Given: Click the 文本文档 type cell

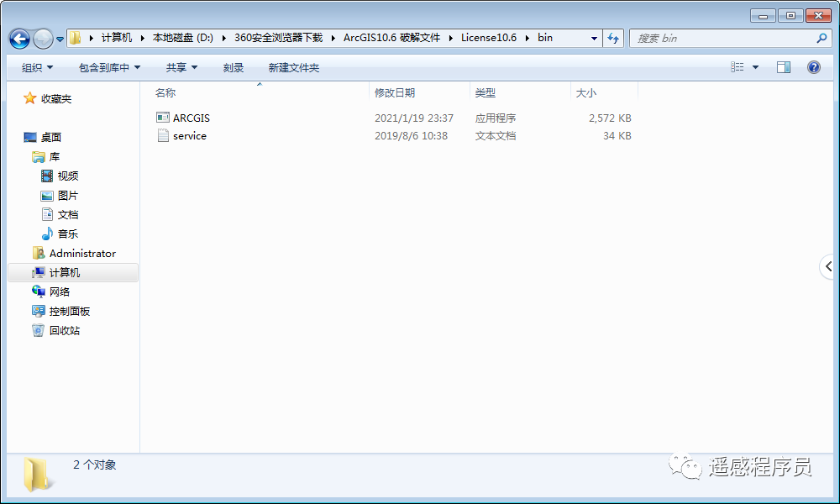Looking at the screenshot, I should coord(496,136).
